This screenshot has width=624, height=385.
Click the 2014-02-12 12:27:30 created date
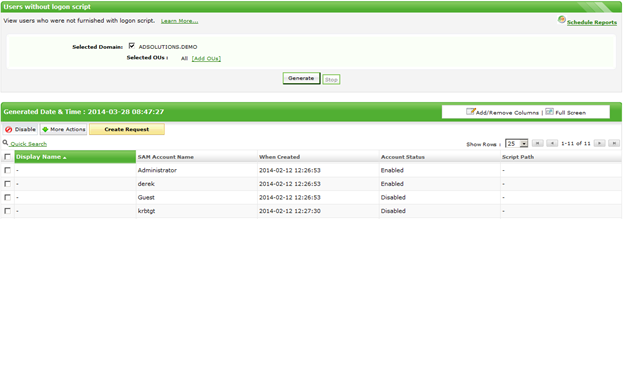[290, 211]
